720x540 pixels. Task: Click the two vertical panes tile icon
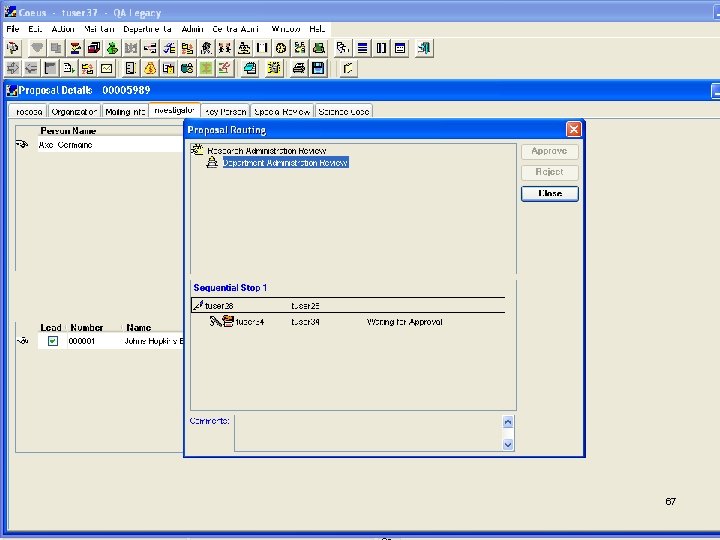(x=381, y=48)
